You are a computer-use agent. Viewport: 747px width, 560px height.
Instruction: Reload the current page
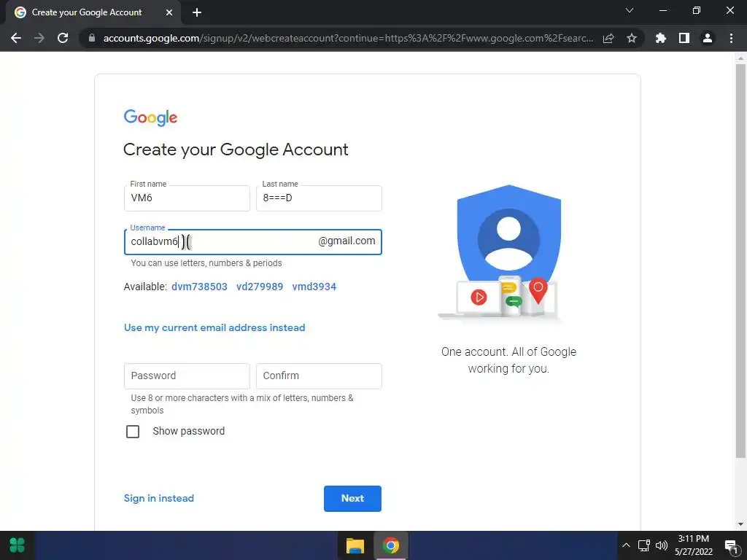(x=63, y=38)
